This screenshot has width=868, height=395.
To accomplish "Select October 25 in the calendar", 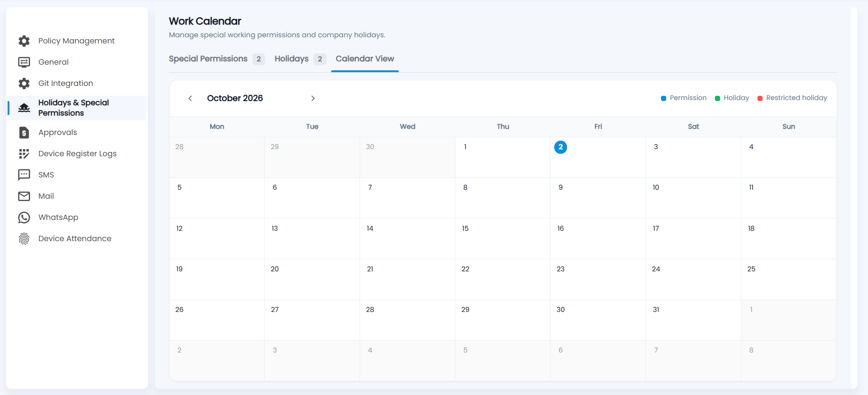I will [789, 279].
